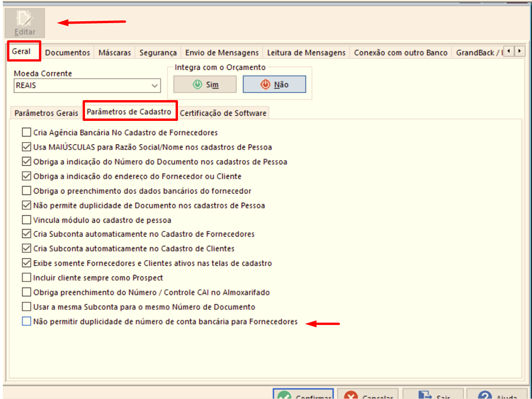Image resolution: width=532 pixels, height=399 pixels.
Task: Open the Geral tab
Action: pos(21,51)
